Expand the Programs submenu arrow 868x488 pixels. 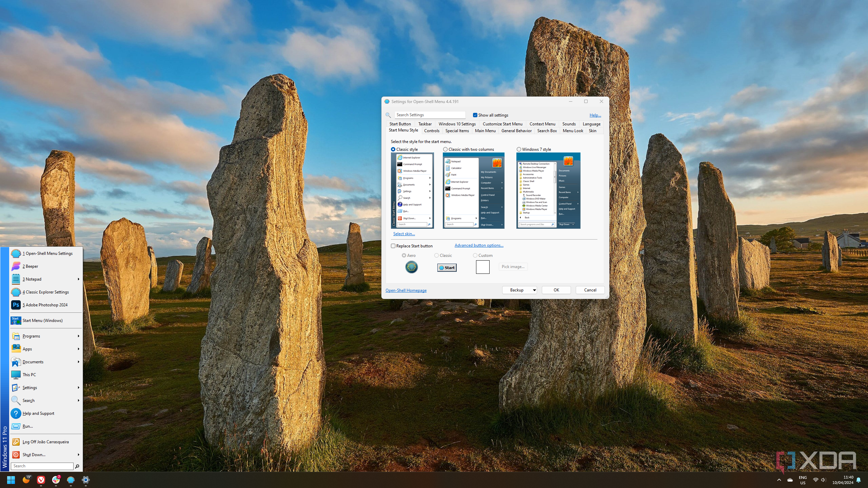[x=78, y=336]
